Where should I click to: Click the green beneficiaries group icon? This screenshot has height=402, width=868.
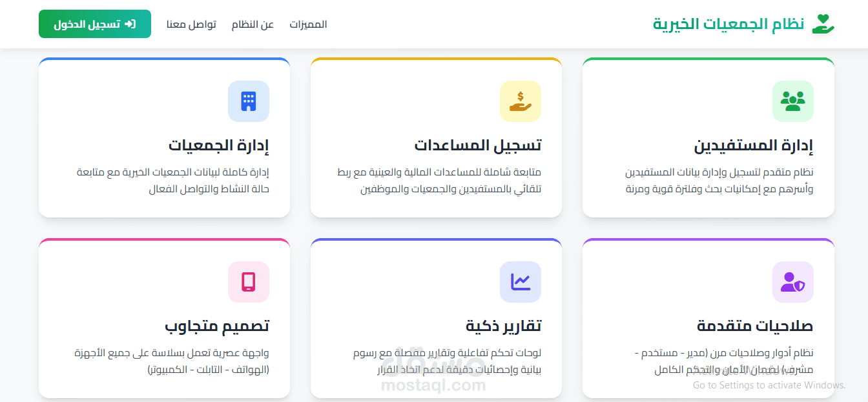(792, 101)
